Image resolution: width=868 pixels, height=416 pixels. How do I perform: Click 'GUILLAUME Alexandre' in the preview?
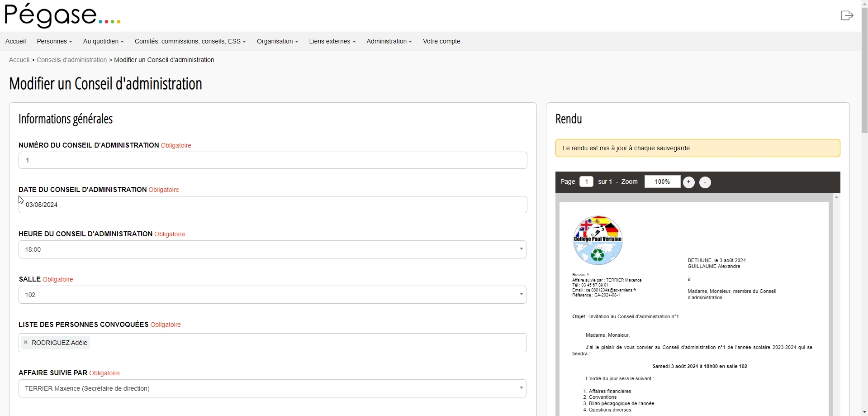(714, 266)
